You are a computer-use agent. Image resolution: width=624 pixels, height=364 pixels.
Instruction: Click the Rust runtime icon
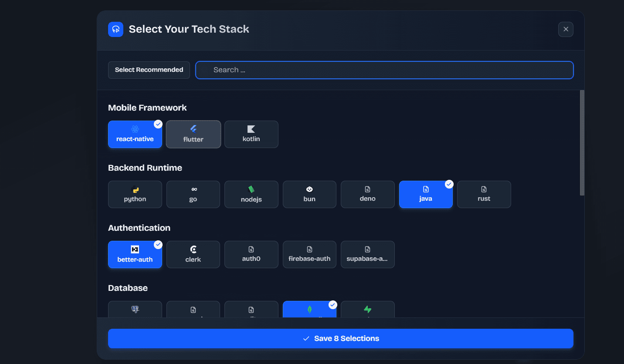coord(484,194)
